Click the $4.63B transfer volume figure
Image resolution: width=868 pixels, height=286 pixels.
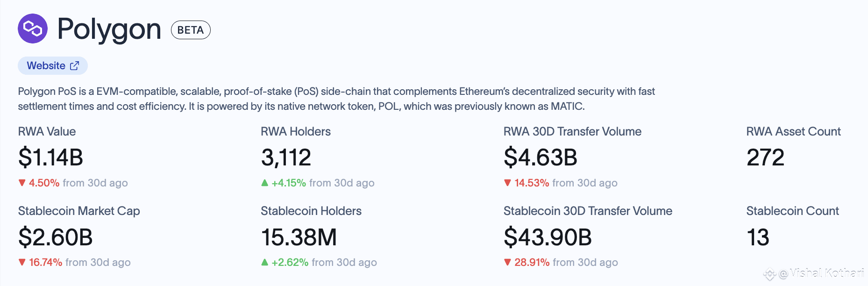pyautogui.click(x=540, y=157)
